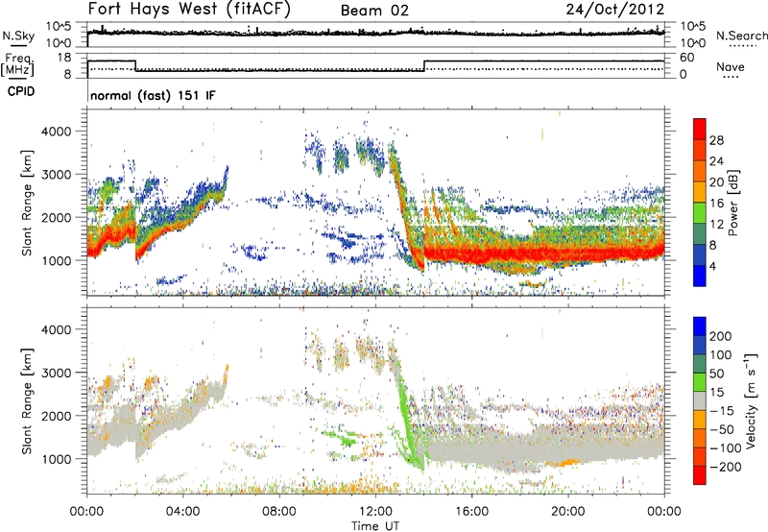Click the 'normal (fast) 151 IF' text

(153, 95)
